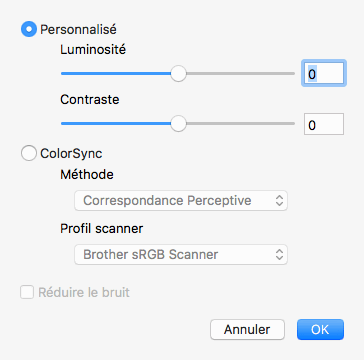Click the Contraste slider knob

(178, 123)
